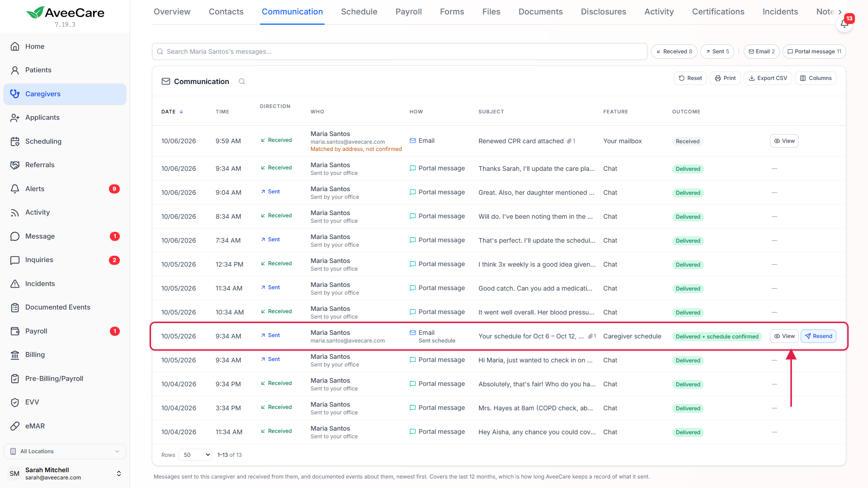Toggle the Email 2 filter chip
This screenshot has width=868, height=488.
(x=762, y=52)
